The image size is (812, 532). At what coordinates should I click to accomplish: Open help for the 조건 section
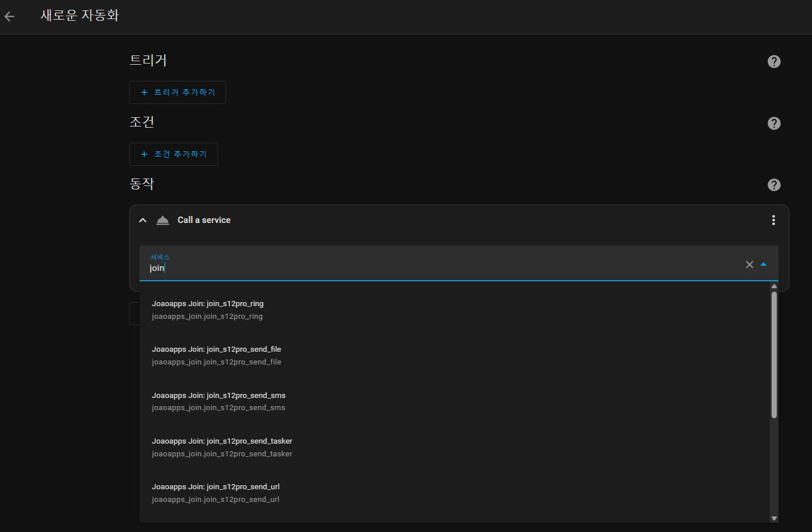coord(774,124)
